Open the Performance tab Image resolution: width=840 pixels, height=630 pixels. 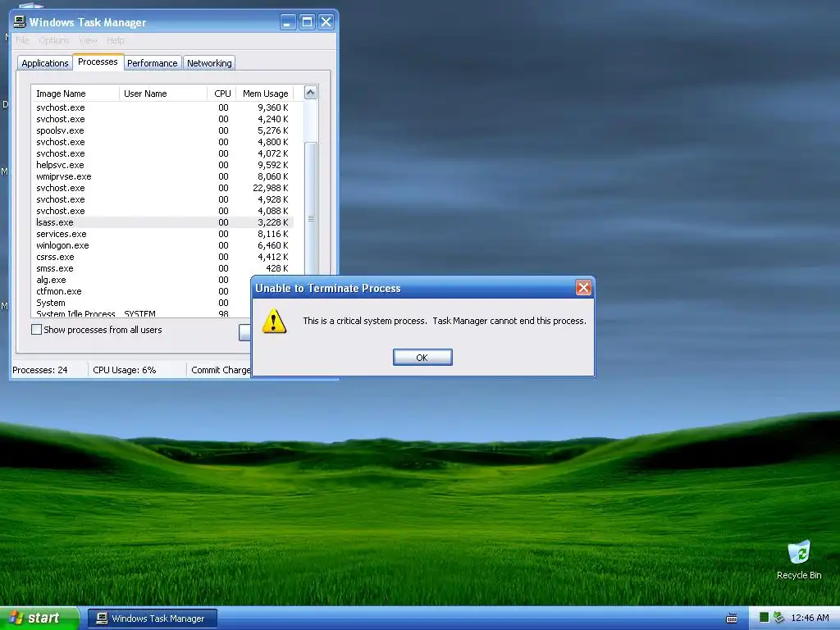(152, 63)
